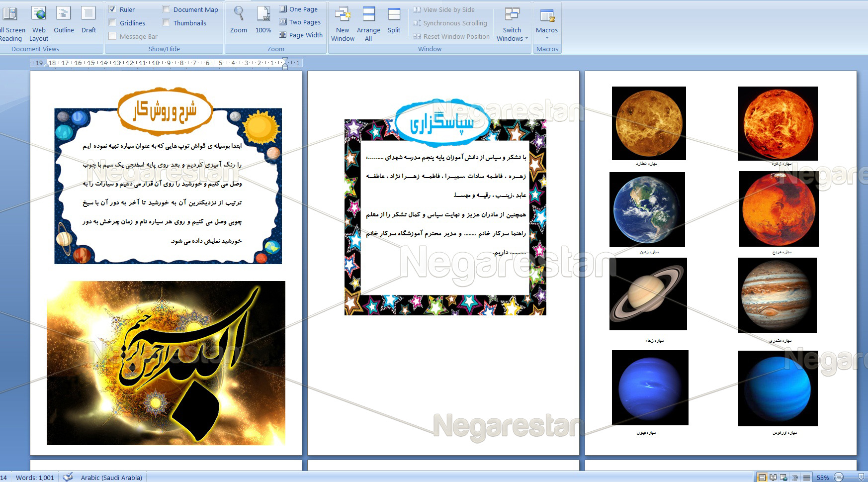Set zoom to 100% button
Image resolution: width=868 pixels, height=482 pixels.
[x=263, y=20]
